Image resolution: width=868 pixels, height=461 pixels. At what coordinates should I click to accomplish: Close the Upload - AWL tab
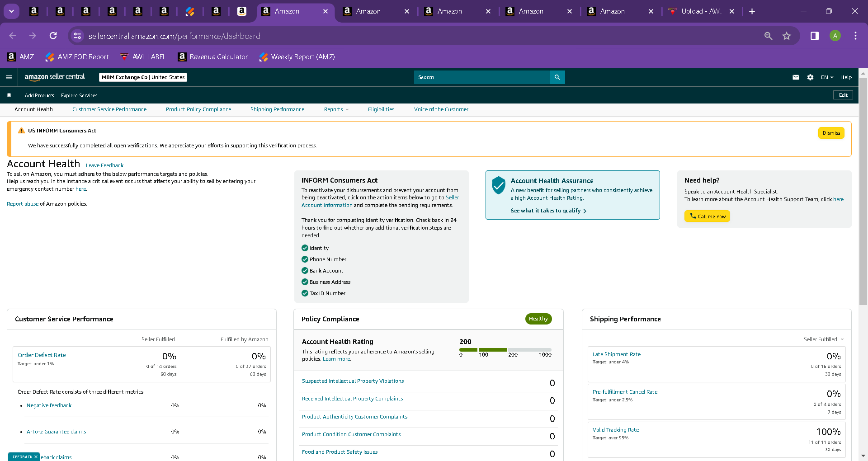[x=732, y=11]
